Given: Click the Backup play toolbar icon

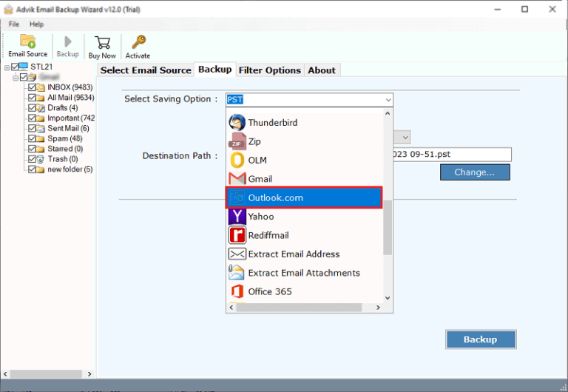Looking at the screenshot, I should point(68,41).
